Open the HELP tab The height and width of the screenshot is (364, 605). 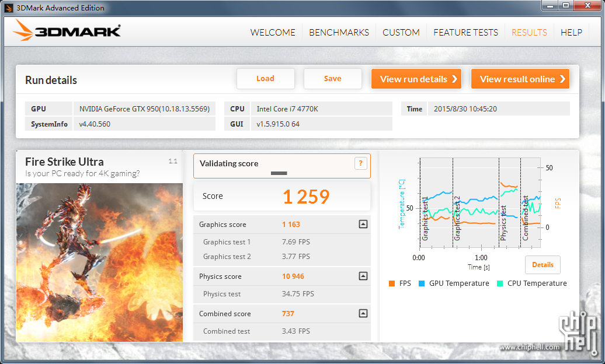pyautogui.click(x=572, y=33)
